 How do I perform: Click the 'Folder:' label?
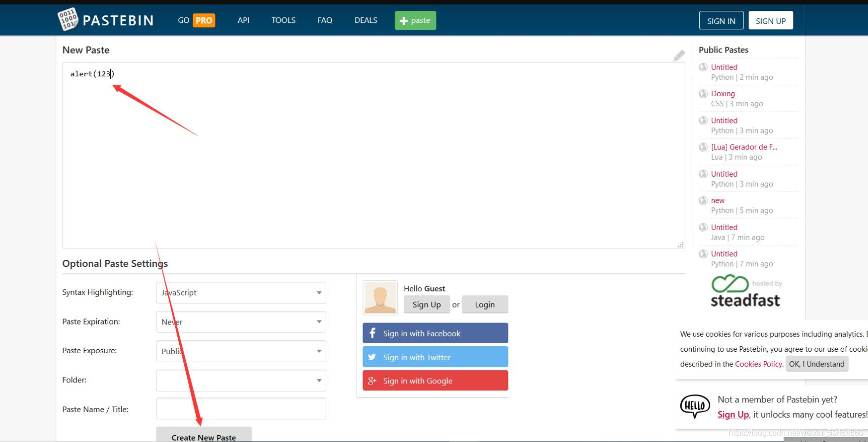pyautogui.click(x=74, y=380)
